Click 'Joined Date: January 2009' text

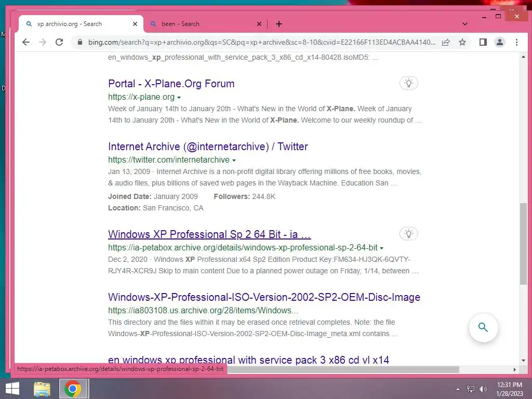(153, 196)
